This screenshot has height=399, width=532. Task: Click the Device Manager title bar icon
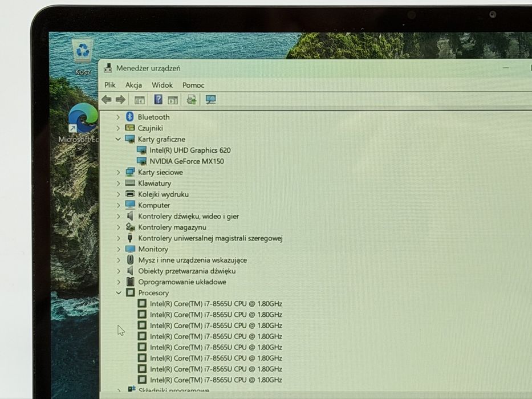pyautogui.click(x=108, y=68)
